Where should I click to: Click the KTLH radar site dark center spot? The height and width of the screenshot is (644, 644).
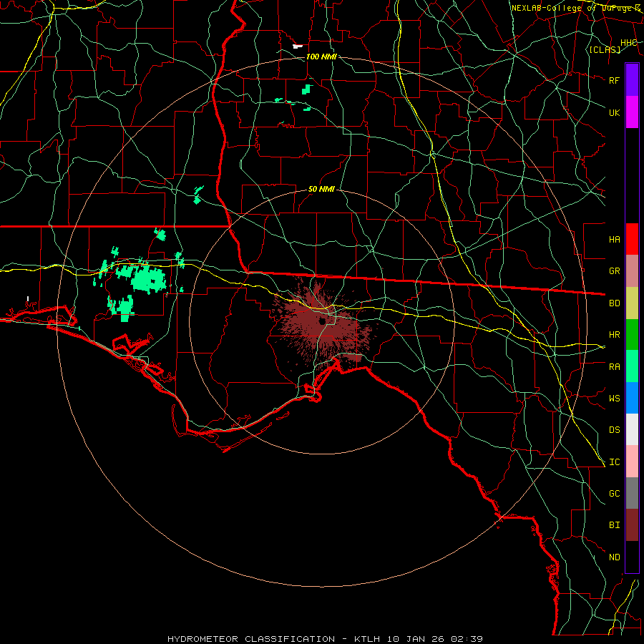(323, 321)
